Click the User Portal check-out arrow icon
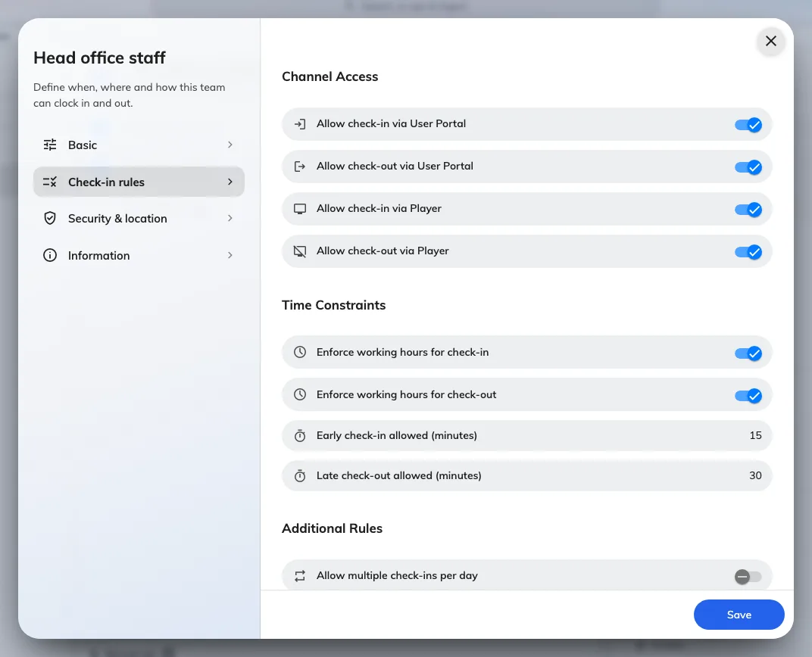This screenshot has width=812, height=657. click(300, 166)
